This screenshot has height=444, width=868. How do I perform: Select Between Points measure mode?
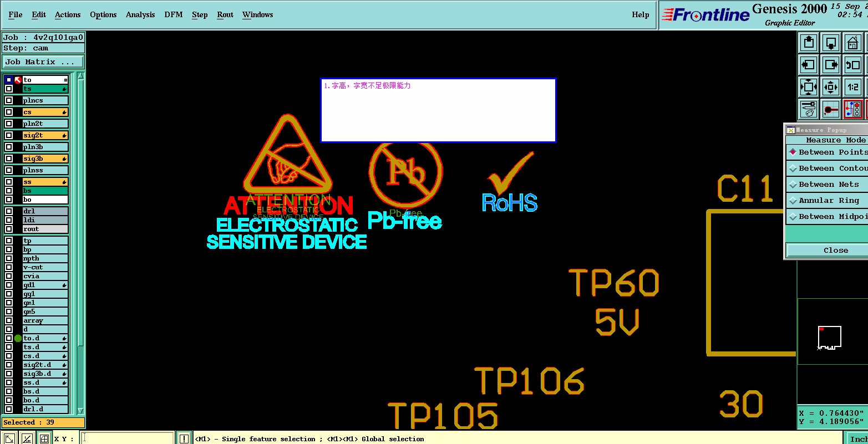(827, 152)
